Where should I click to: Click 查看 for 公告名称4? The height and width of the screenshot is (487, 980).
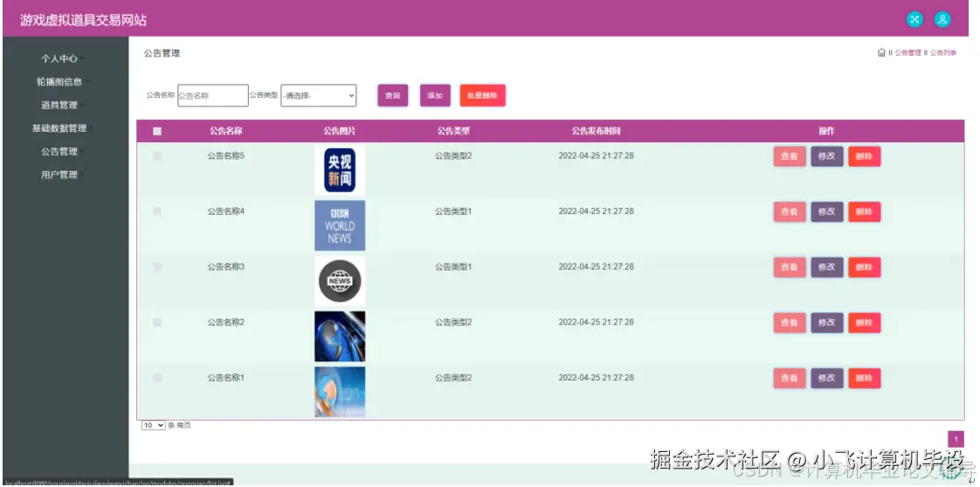[x=790, y=212]
